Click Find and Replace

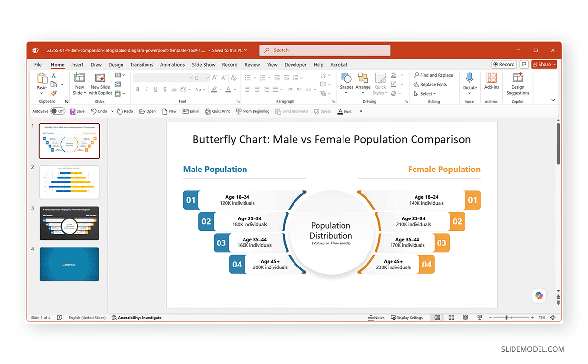434,75
